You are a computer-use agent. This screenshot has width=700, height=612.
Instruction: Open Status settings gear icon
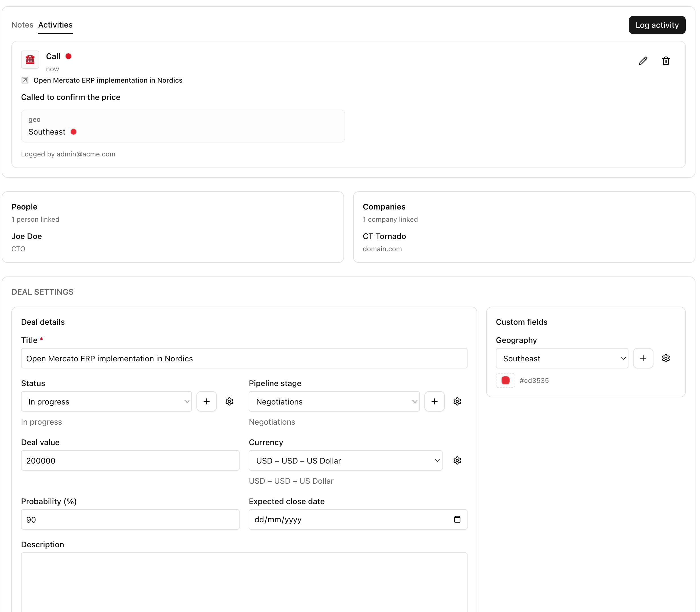click(229, 401)
